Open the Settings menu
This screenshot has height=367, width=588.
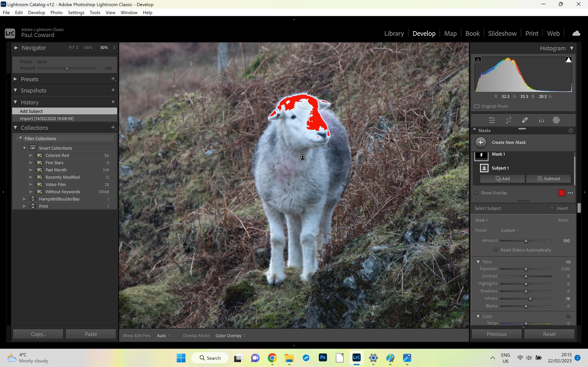(76, 13)
